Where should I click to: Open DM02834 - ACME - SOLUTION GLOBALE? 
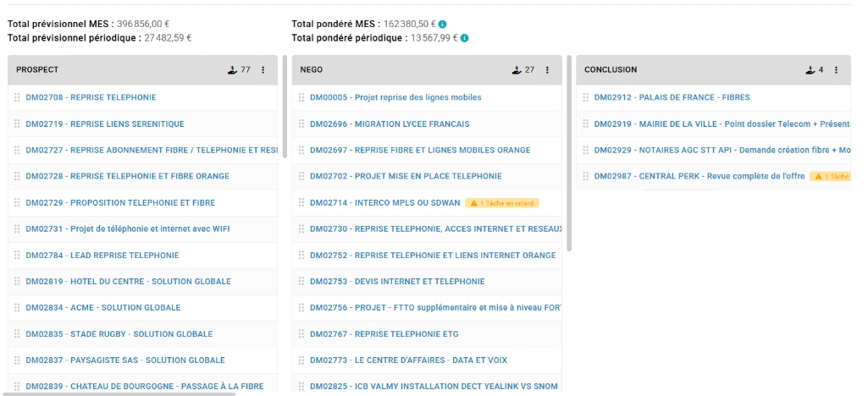pyautogui.click(x=103, y=307)
